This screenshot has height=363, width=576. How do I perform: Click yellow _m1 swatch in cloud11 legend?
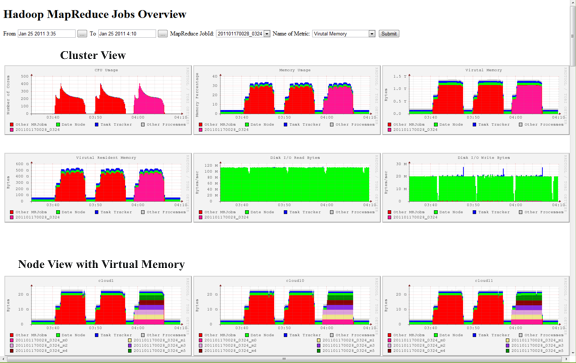click(508, 341)
